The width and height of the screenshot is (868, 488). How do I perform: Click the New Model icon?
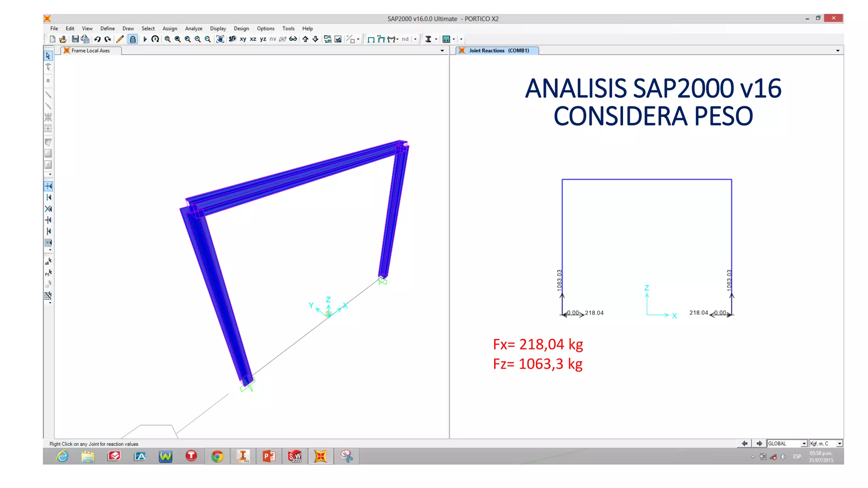[x=53, y=39]
